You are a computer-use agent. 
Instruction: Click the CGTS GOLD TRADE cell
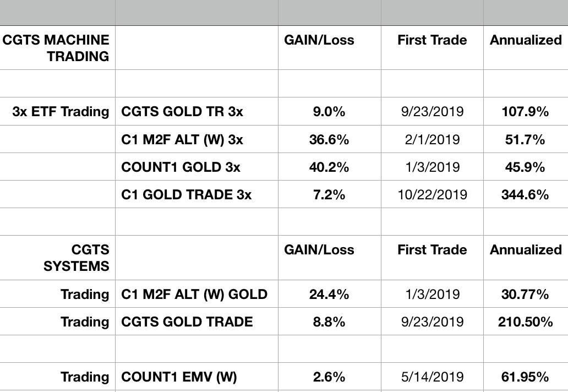pyautogui.click(x=187, y=322)
